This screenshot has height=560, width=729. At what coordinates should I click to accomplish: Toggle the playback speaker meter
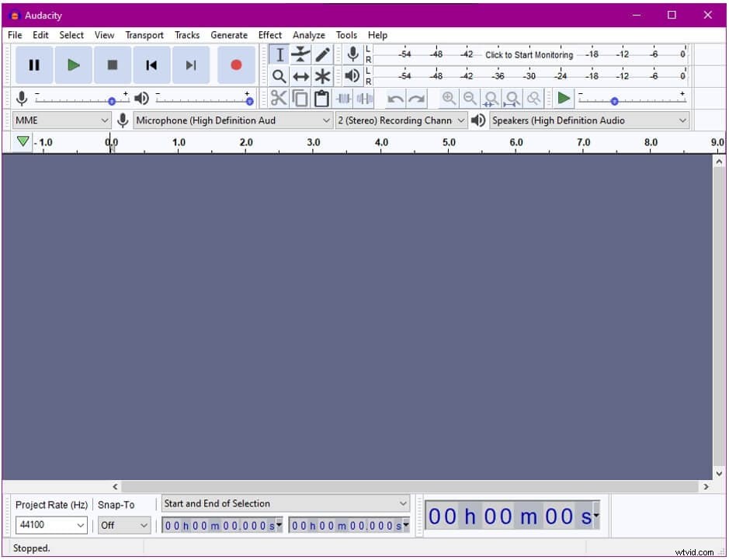pos(353,76)
